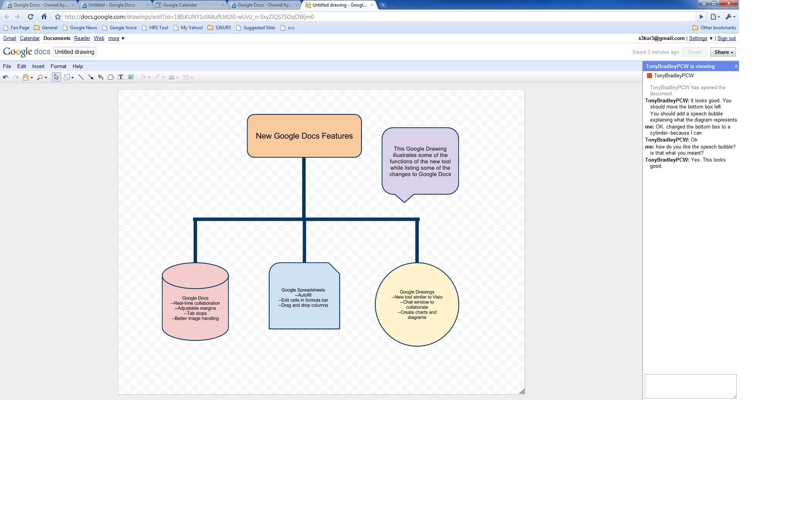Click the TonyBradleyPCW chat panel close button
The height and width of the screenshot is (532, 801).
click(x=736, y=66)
